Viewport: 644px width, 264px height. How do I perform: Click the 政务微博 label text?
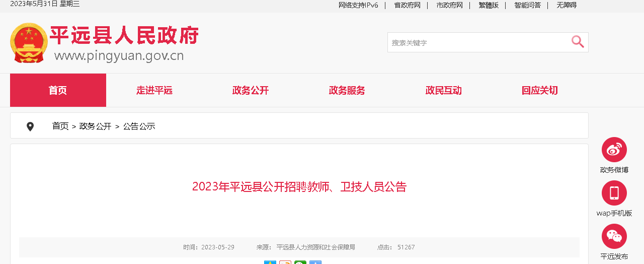pos(614,170)
